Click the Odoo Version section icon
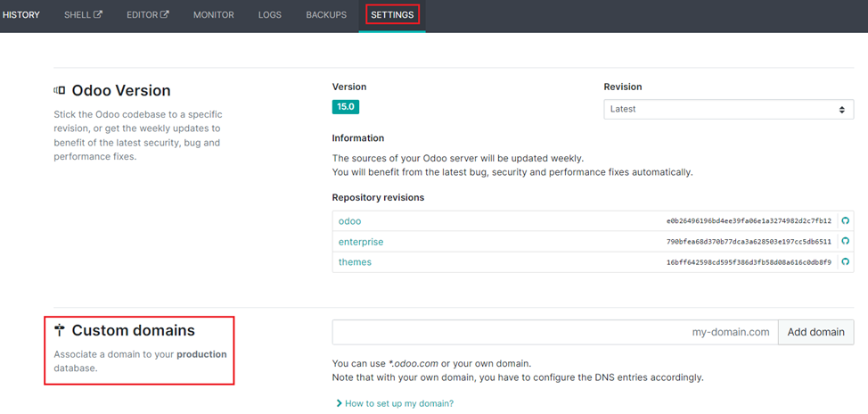 tap(59, 90)
